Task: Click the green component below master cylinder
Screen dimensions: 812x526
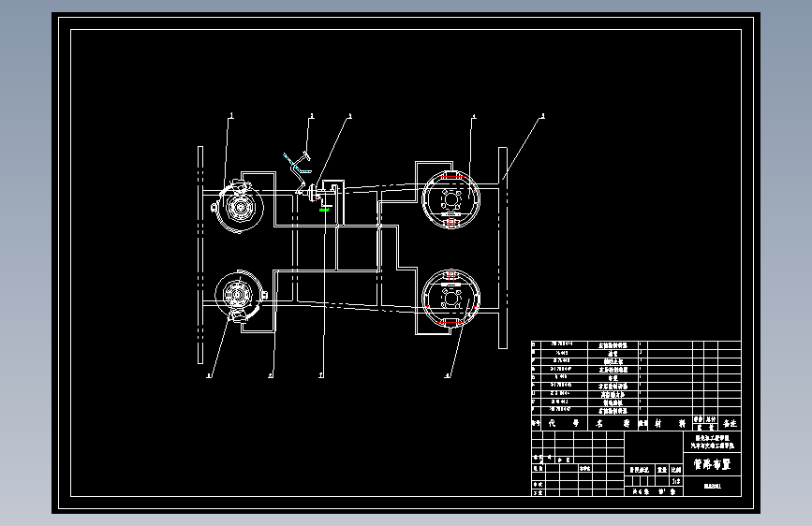Action: click(325, 210)
